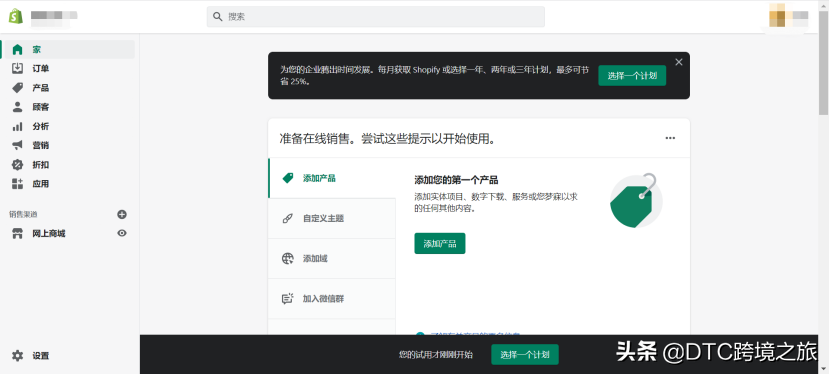
Task: Click the 自定义主题 brush icon
Action: (x=287, y=218)
